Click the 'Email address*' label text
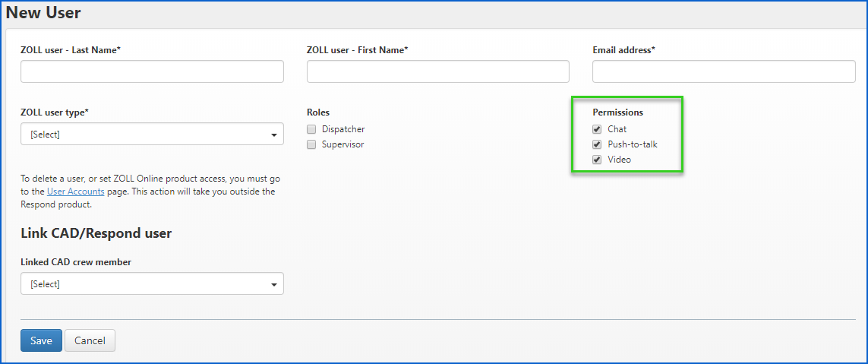The image size is (868, 364). (623, 50)
